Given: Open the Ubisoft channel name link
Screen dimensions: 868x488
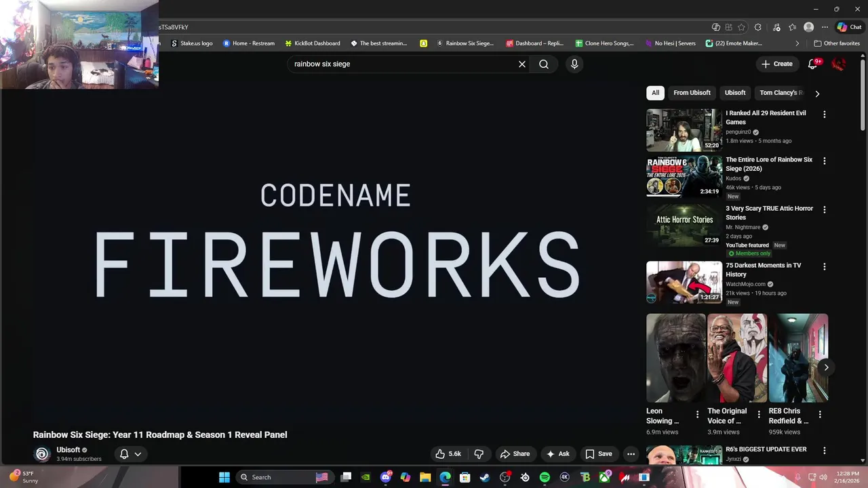Looking at the screenshot, I should (68, 450).
